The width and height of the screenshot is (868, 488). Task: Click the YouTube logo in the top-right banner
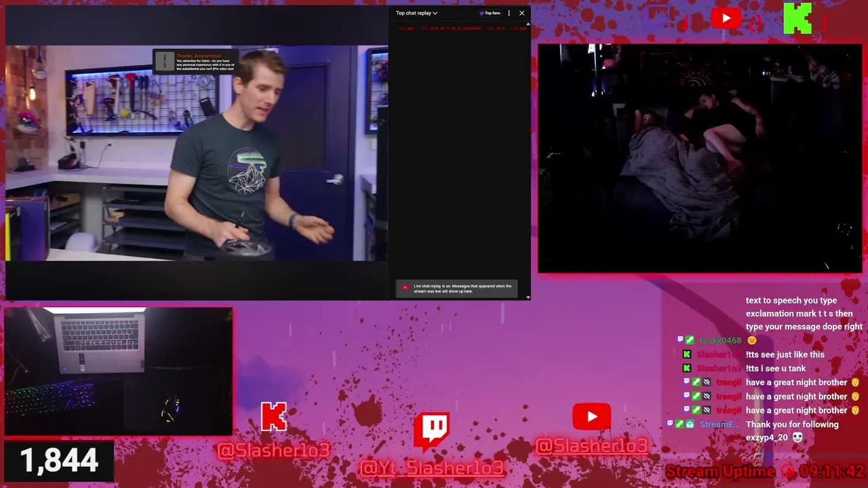tap(726, 18)
